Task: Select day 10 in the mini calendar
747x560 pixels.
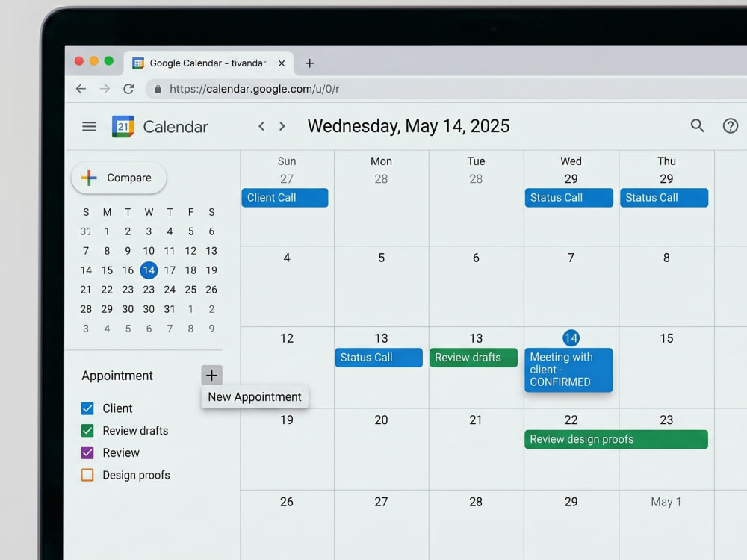Action: click(x=149, y=251)
